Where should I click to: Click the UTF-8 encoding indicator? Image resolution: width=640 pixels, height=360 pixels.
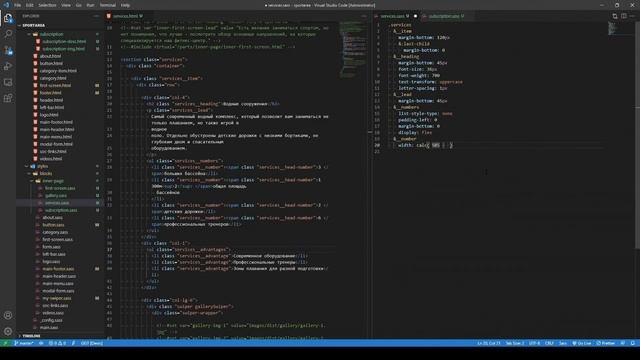click(x=534, y=343)
